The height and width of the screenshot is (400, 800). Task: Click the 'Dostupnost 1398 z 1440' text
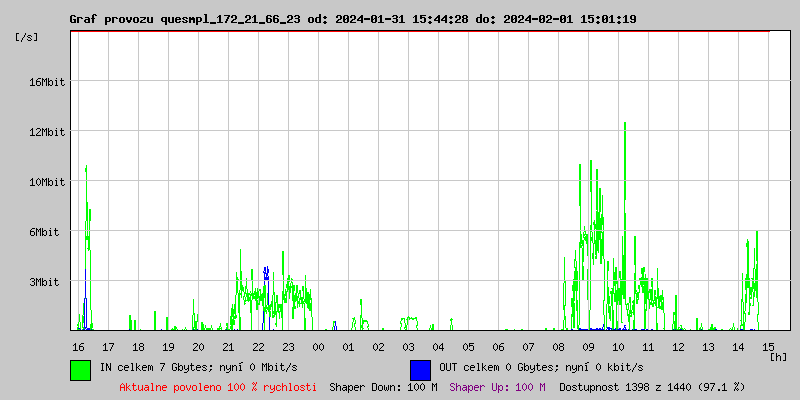(652, 387)
